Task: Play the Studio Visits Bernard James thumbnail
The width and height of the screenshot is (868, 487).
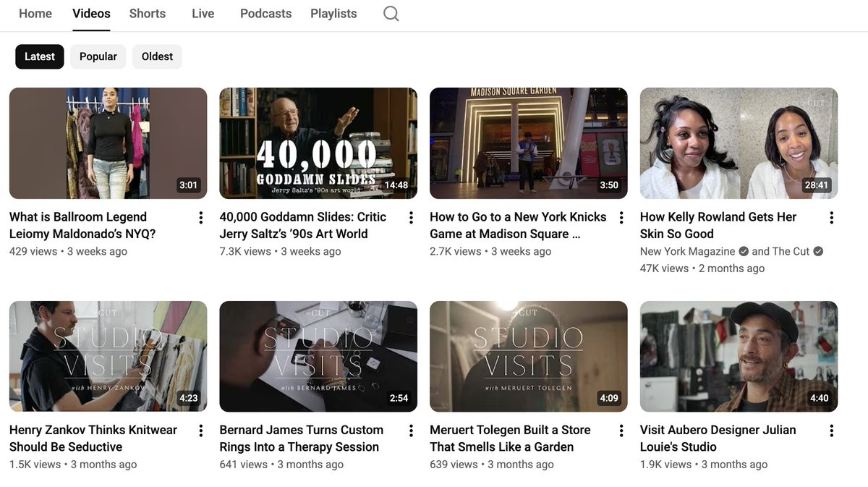Action: click(x=318, y=357)
